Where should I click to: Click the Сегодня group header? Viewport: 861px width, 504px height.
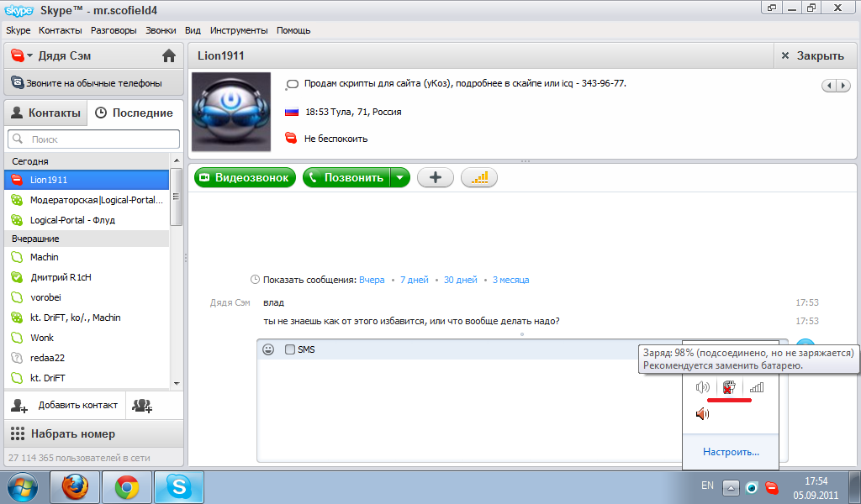coord(87,161)
